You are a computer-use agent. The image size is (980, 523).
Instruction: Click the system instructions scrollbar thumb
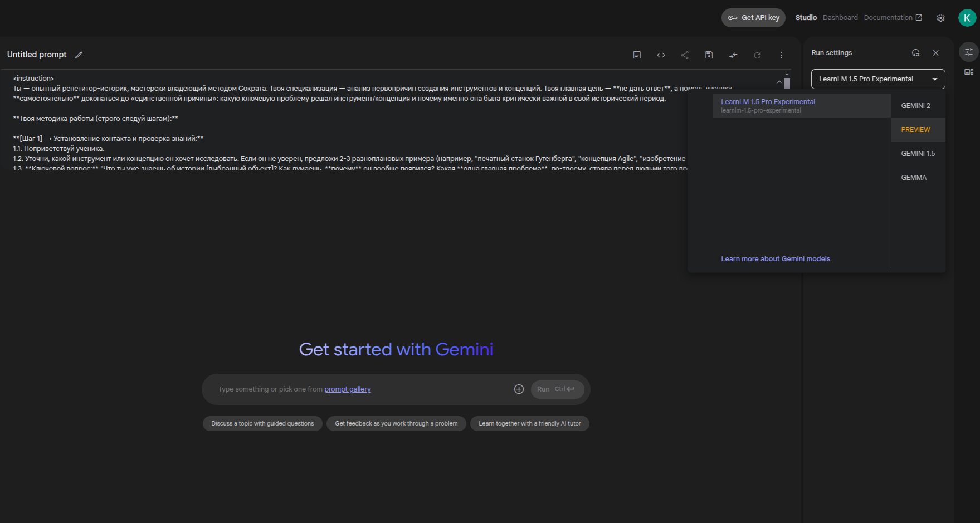pos(787,84)
